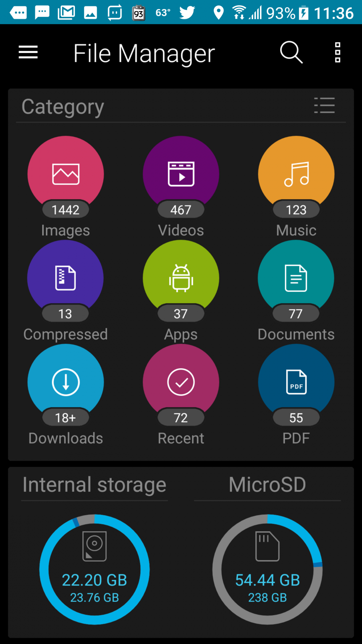Open the three-dot overflow menu

coord(338,52)
